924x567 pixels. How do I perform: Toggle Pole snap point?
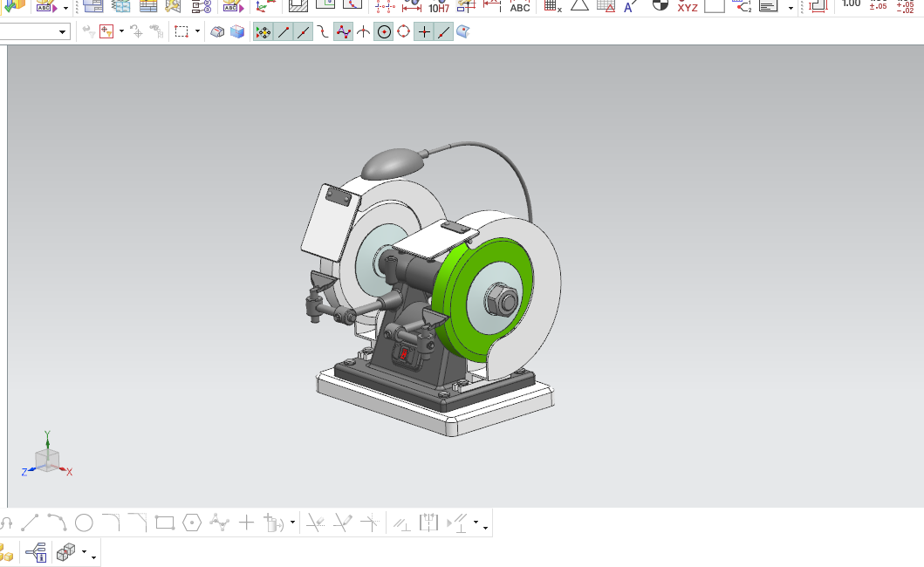343,31
